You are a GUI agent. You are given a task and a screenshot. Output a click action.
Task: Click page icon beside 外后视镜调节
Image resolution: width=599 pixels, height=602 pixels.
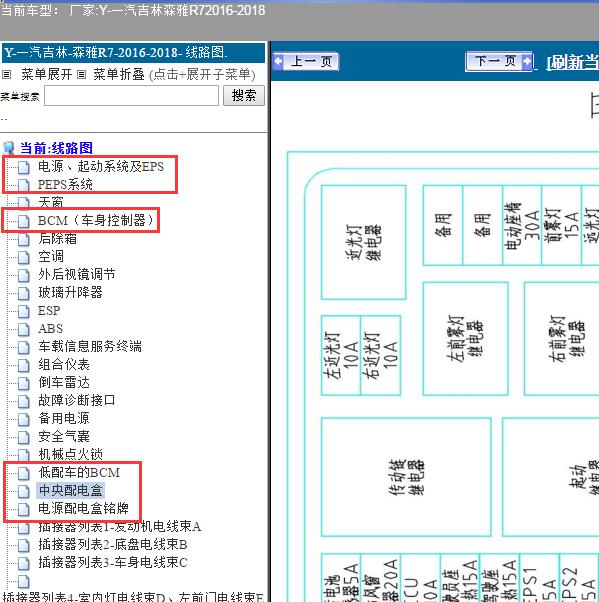tap(23, 275)
